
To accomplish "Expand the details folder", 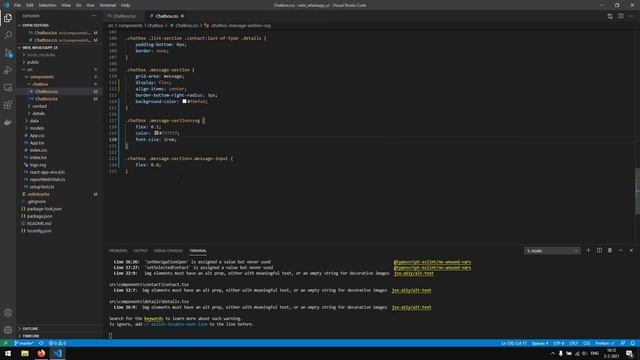I will click(39, 113).
